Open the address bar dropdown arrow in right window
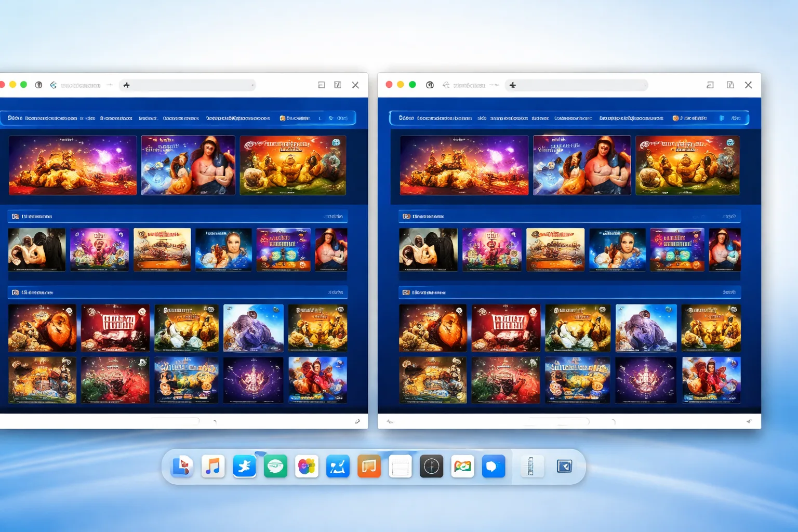Image resolution: width=798 pixels, height=532 pixels. pyautogui.click(x=645, y=85)
